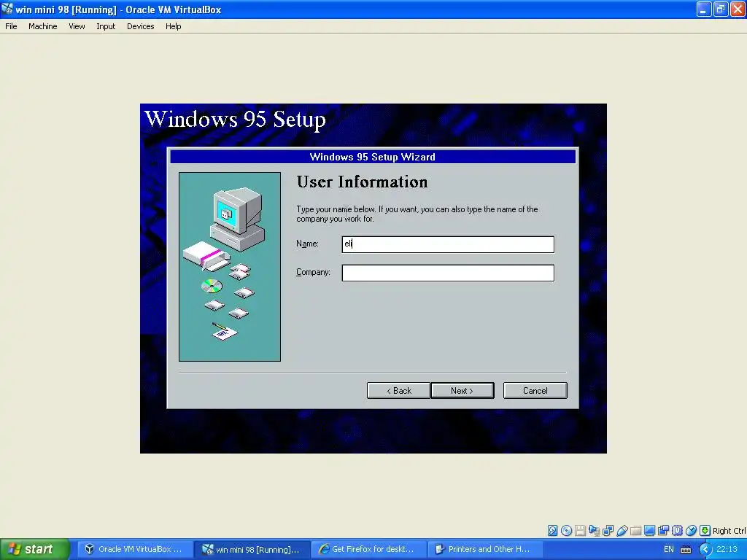This screenshot has width=747, height=560.
Task: Click the USB devices status icon
Action: point(622,531)
